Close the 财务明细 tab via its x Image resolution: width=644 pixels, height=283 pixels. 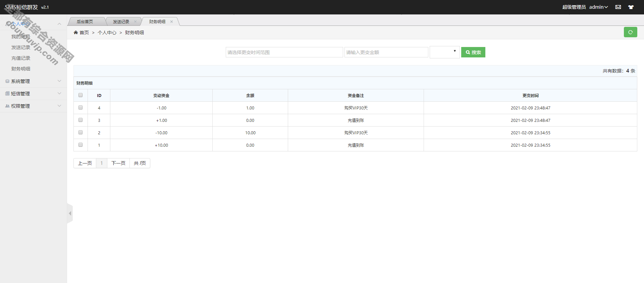[171, 21]
